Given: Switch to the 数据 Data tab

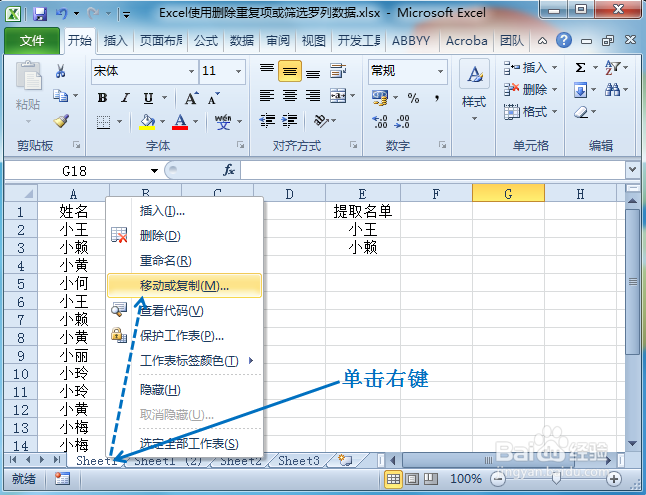Looking at the screenshot, I should pyautogui.click(x=241, y=41).
